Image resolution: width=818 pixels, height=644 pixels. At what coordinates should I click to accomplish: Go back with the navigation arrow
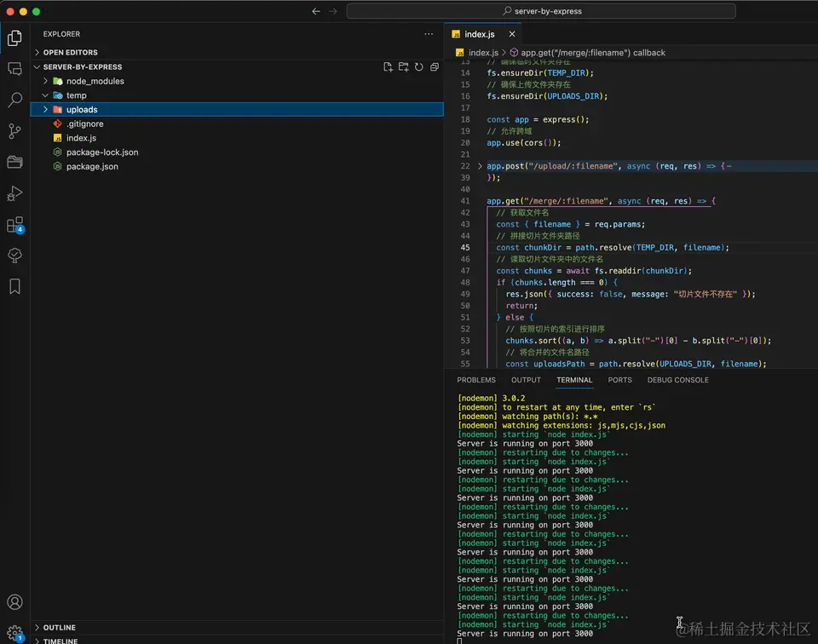[315, 11]
